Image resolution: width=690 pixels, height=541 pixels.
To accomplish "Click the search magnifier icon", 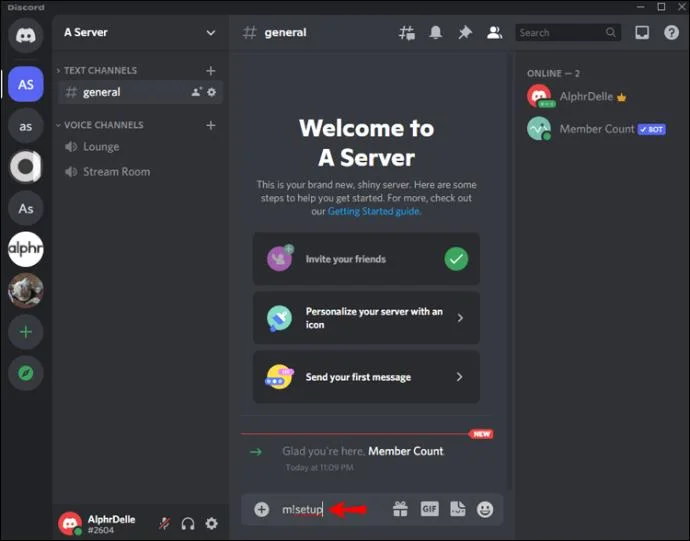I will pyautogui.click(x=611, y=33).
